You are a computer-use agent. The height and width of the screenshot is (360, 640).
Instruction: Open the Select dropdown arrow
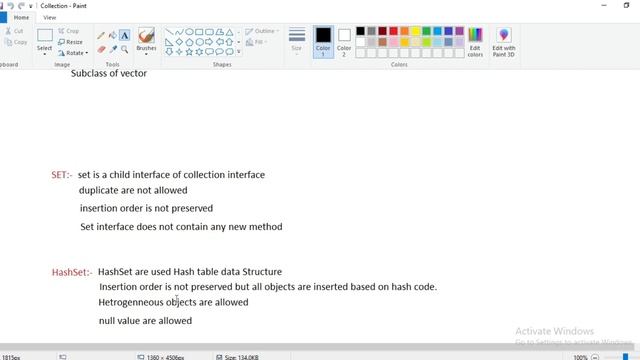pyautogui.click(x=44, y=54)
